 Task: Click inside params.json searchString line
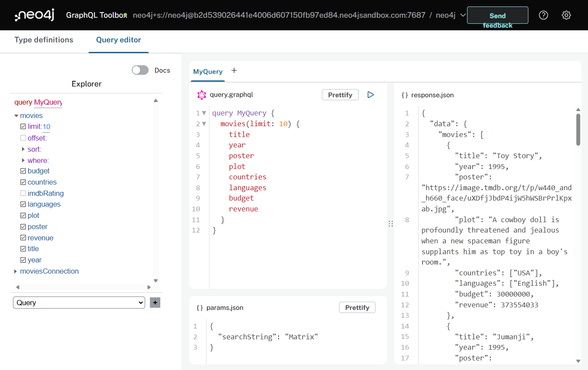[268, 337]
